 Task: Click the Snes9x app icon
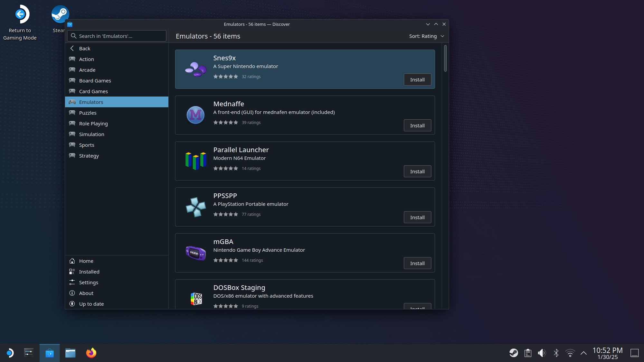pos(195,69)
